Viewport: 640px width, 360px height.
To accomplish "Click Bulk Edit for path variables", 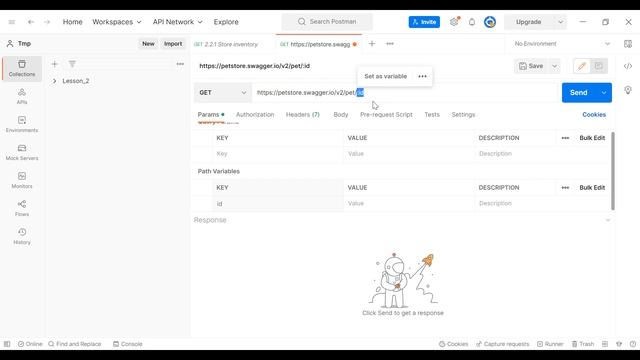I will click(x=592, y=188).
